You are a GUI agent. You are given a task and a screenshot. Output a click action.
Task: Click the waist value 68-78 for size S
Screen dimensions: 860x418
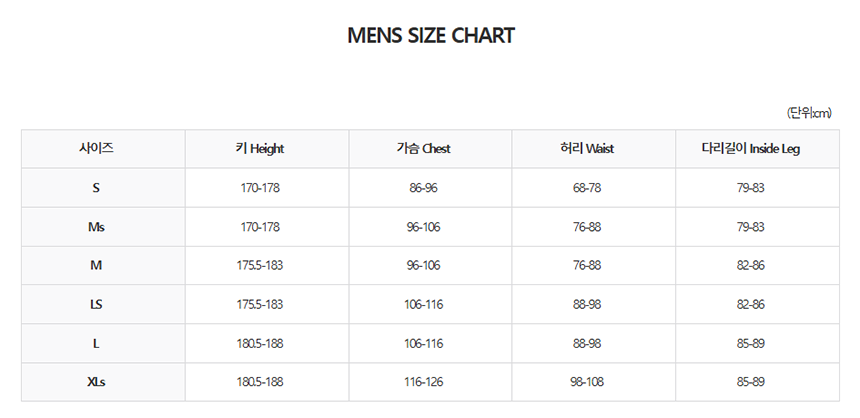click(x=587, y=188)
